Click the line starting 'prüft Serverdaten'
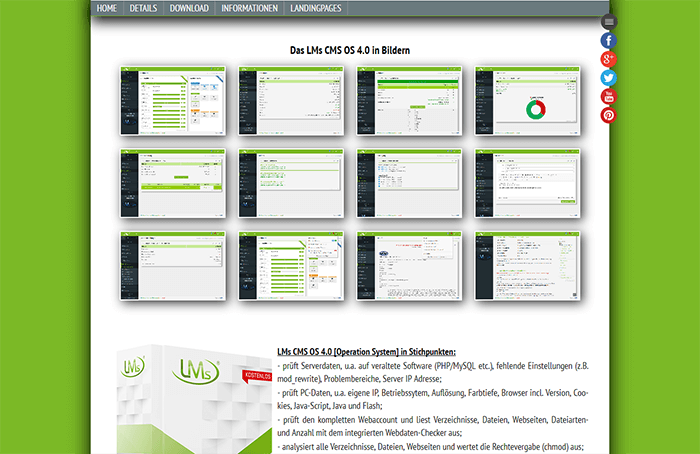 433,372
